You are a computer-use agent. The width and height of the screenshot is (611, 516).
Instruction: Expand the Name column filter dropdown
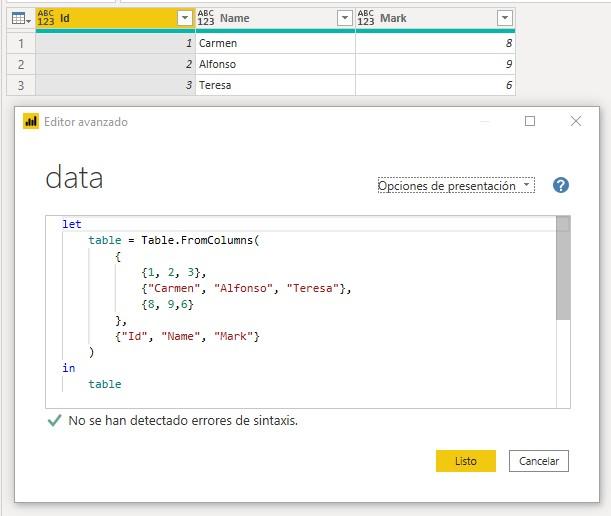pyautogui.click(x=344, y=18)
